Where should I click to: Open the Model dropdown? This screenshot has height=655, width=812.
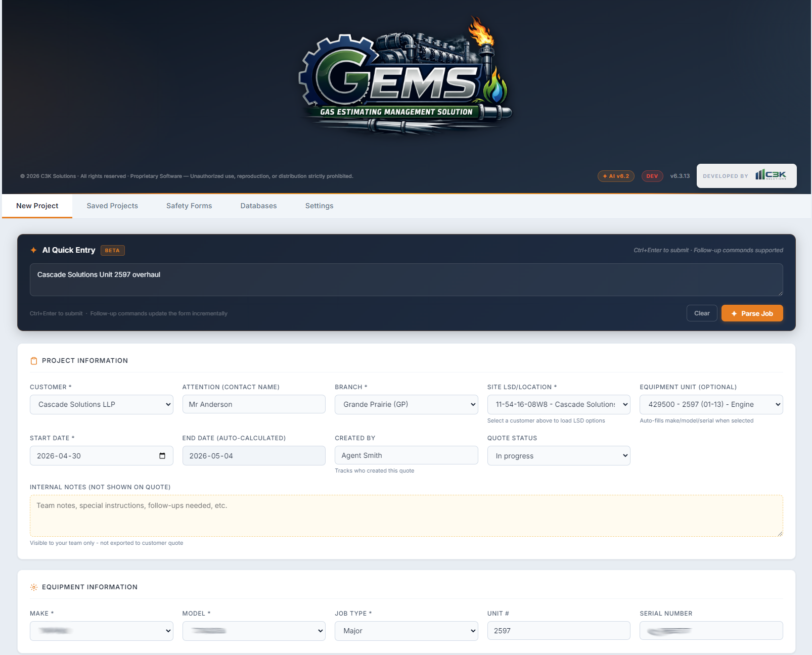[254, 631]
